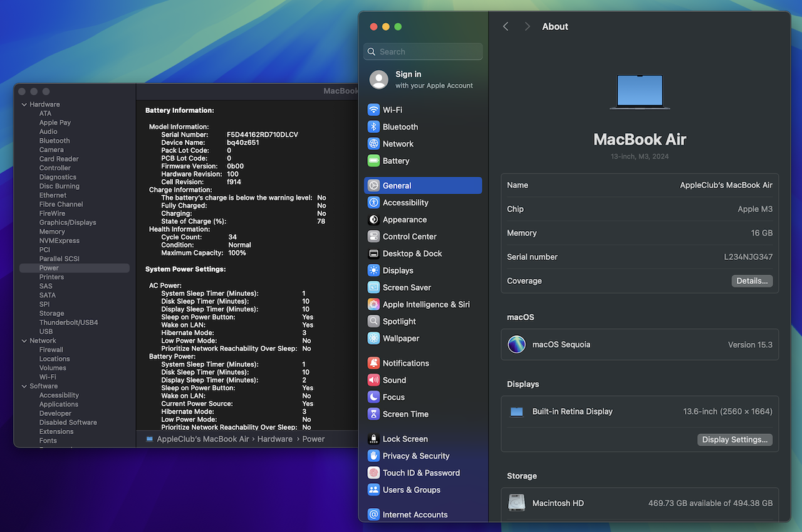Go back using the left chevron
Screen dimensions: 802x532
coord(506,26)
